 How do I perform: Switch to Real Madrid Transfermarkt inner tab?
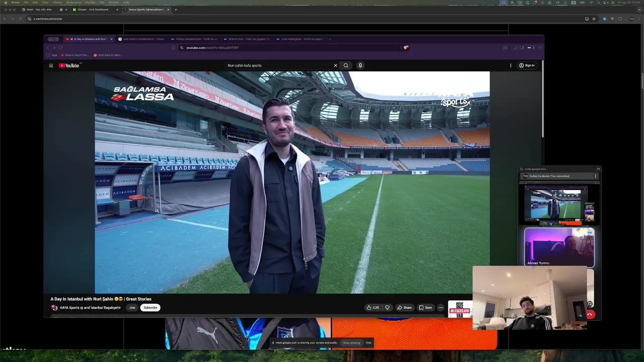[x=141, y=39]
